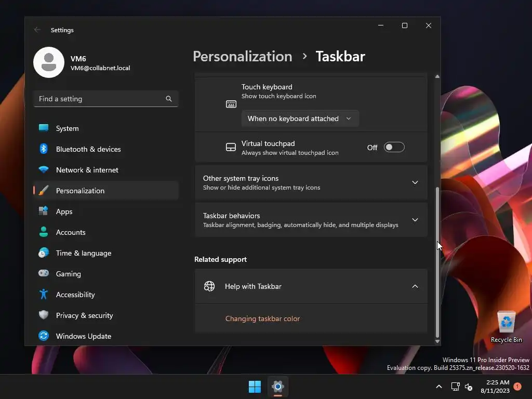
Task: Select the Recycle Bin desktop icon
Action: pyautogui.click(x=507, y=327)
